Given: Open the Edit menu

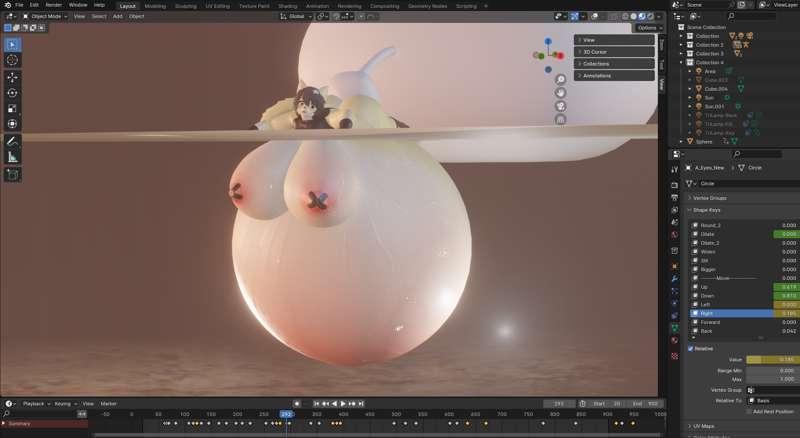Looking at the screenshot, I should 34,5.
